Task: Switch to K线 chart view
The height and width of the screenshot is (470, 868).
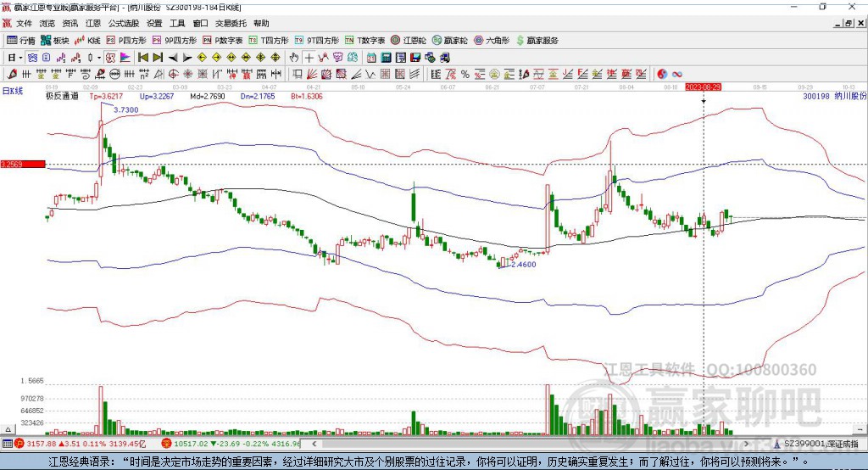Action: [x=87, y=41]
